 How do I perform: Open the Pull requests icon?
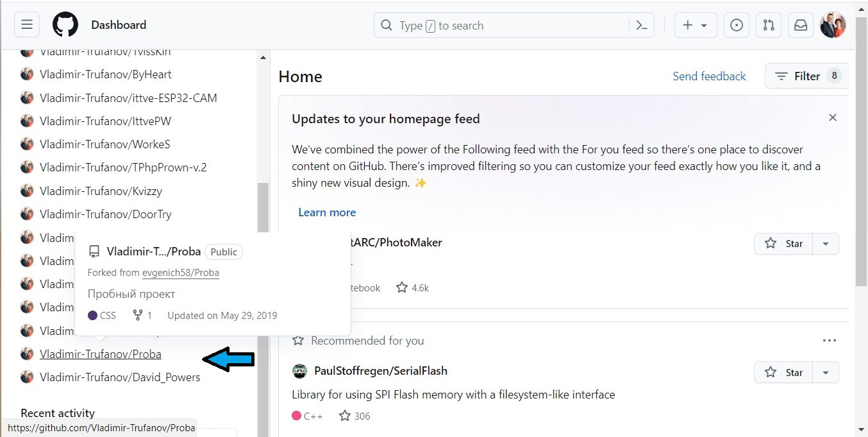pos(769,25)
